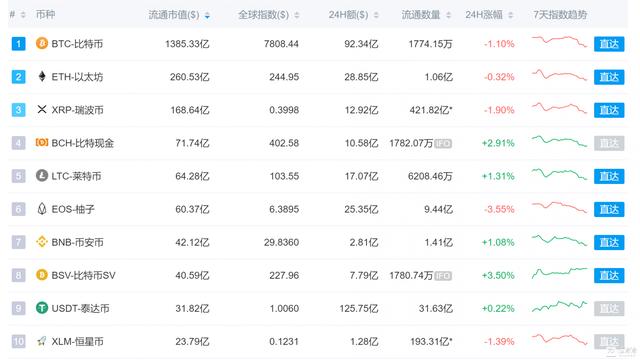The image size is (640, 360).
Task: Click EOS 24H volume 25.35亿
Action: pyautogui.click(x=361, y=209)
